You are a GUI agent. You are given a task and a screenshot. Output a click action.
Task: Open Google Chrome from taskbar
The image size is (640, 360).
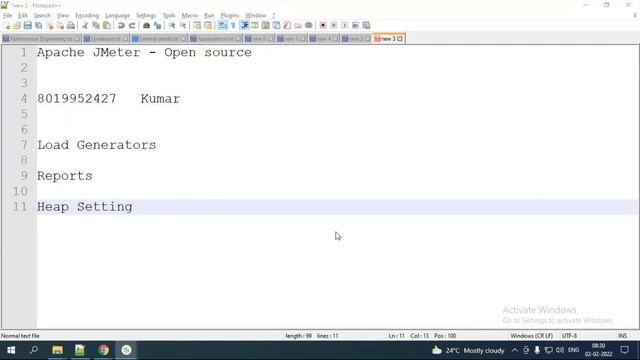click(103, 350)
